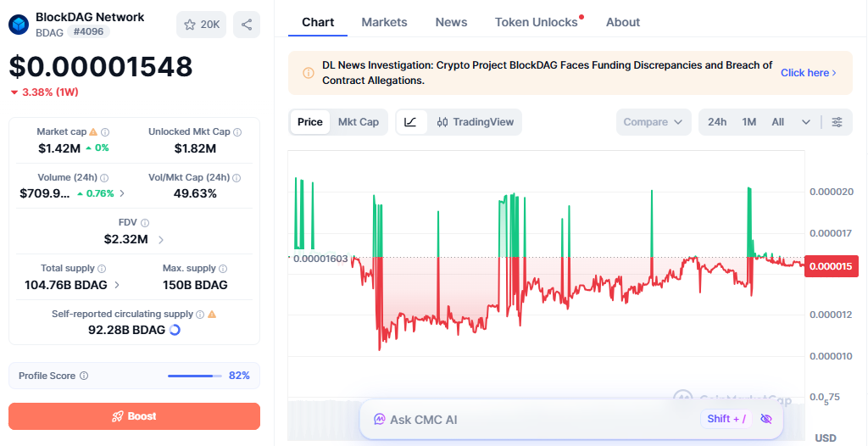Screen dimensions: 868x446
Task: Follow the 'Click here' news link
Action: 808,73
